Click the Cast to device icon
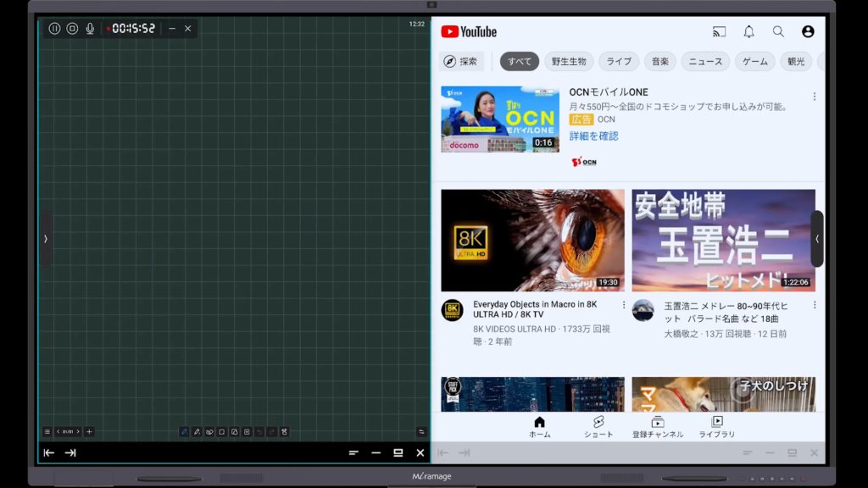 (x=719, y=31)
